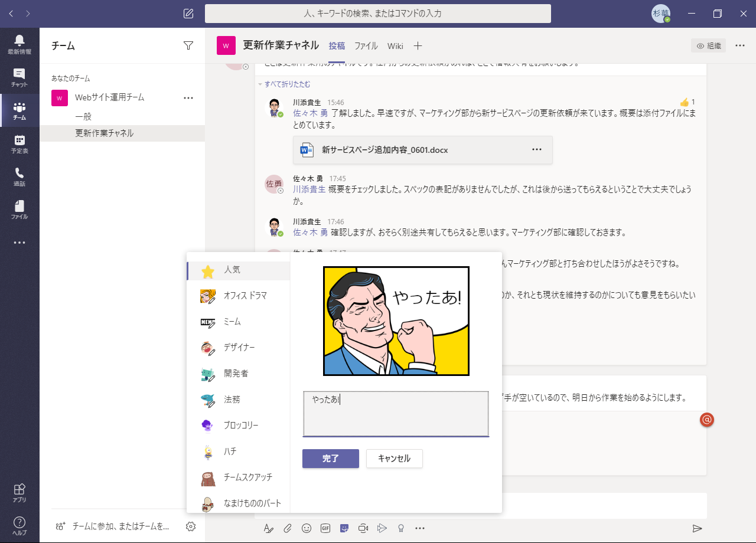
Task: Open the Activity feed bell icon
Action: pyautogui.click(x=19, y=44)
